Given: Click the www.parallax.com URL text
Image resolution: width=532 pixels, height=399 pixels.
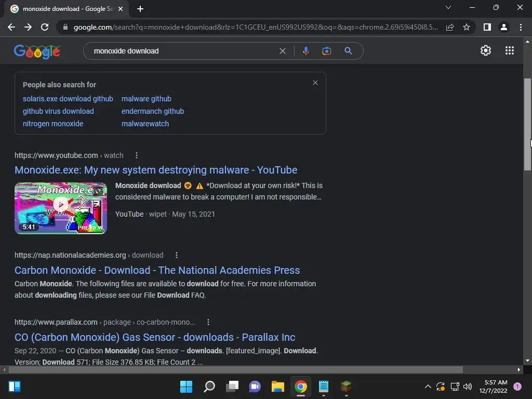Looking at the screenshot, I should point(105,322).
